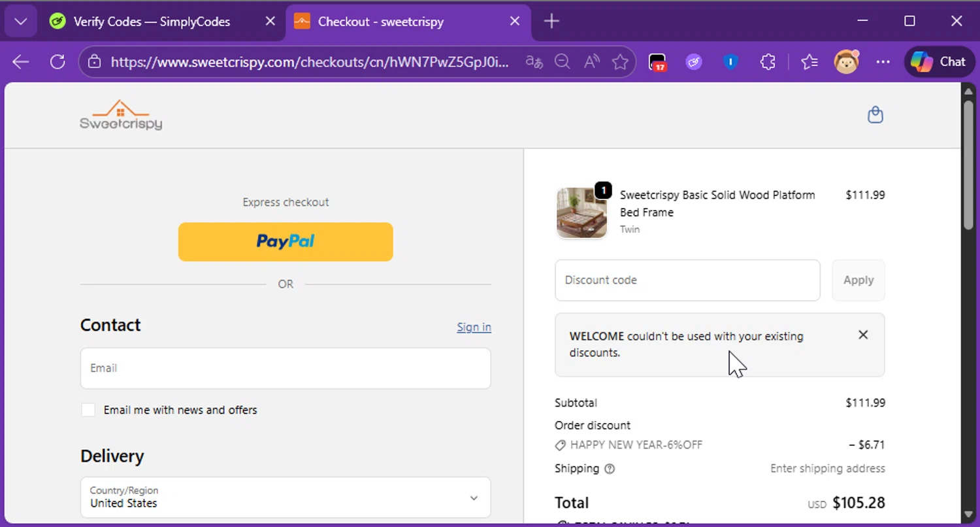This screenshot has width=980, height=527.
Task: Open the browser profile avatar
Action: [846, 62]
